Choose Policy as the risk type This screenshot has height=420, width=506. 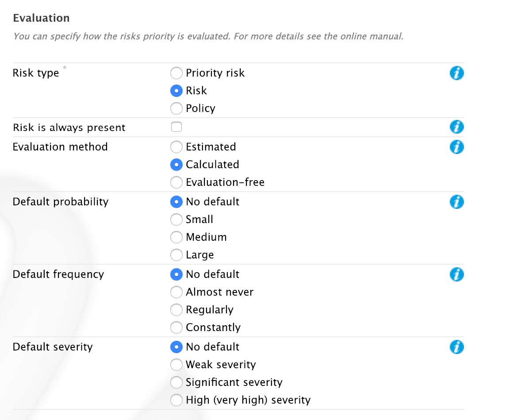coord(176,108)
